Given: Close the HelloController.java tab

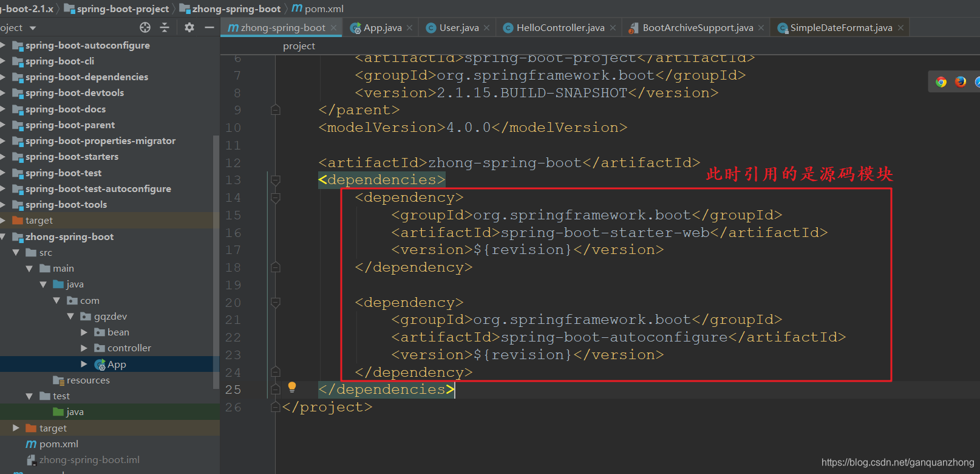Looking at the screenshot, I should click(613, 28).
